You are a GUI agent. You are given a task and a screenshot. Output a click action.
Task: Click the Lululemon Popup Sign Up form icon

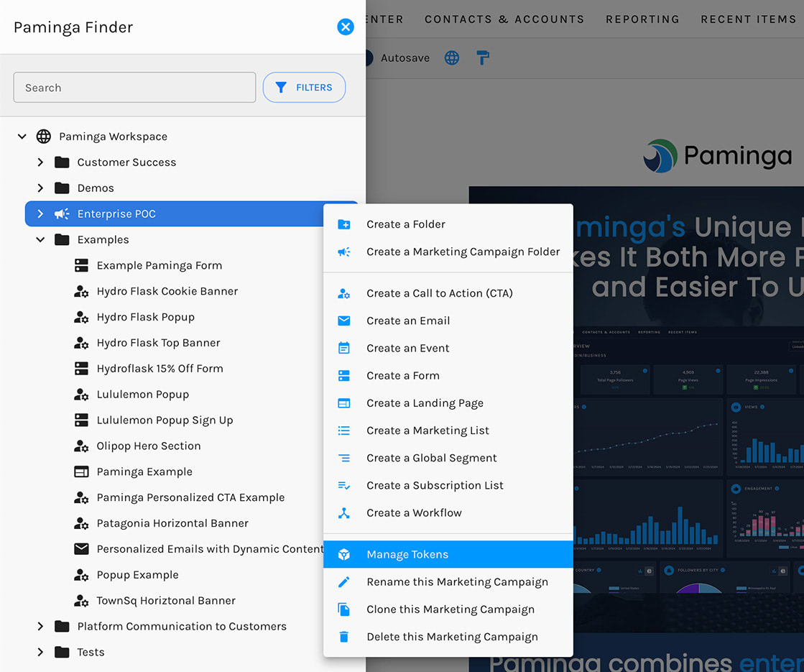(x=81, y=420)
